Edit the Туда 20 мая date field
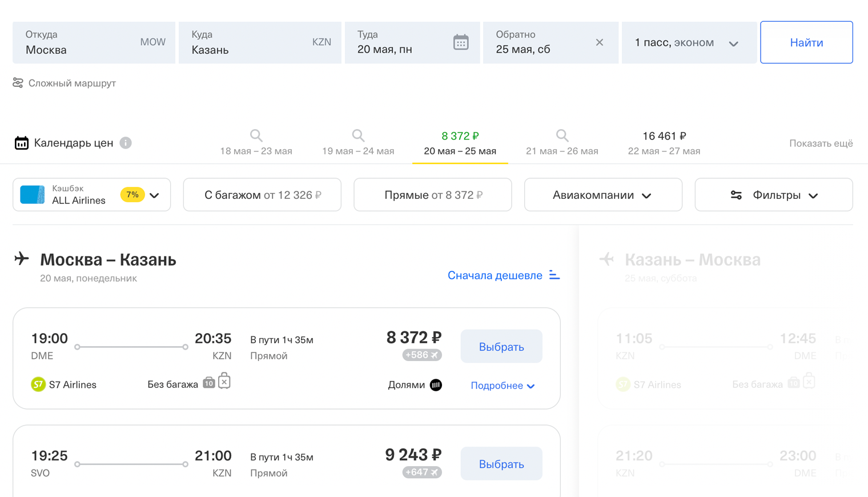 tap(412, 42)
